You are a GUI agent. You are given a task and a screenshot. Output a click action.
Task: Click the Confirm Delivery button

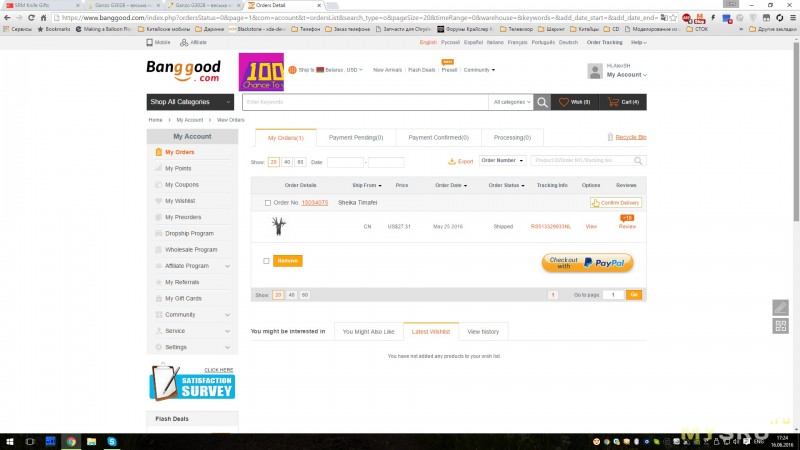(x=616, y=203)
